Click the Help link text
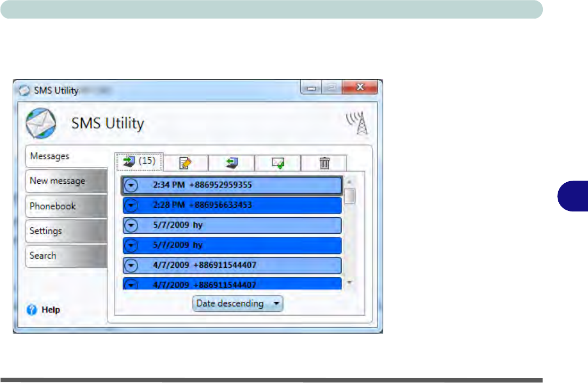This screenshot has height=383, width=588. click(50, 310)
